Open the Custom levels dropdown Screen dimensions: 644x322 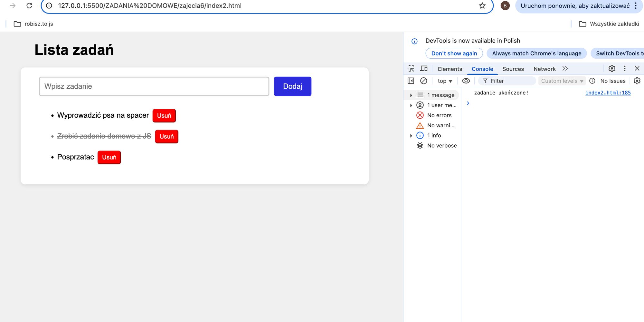click(562, 81)
